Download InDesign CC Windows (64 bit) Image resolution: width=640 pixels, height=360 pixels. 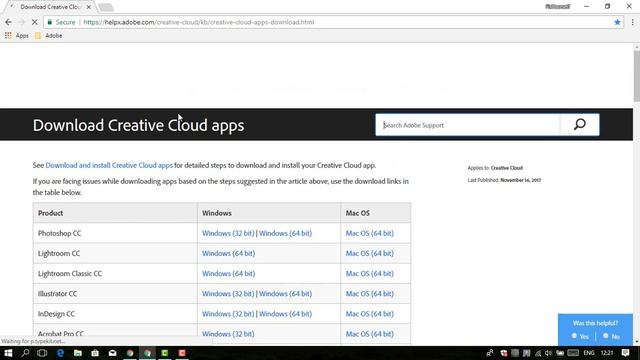[285, 313]
